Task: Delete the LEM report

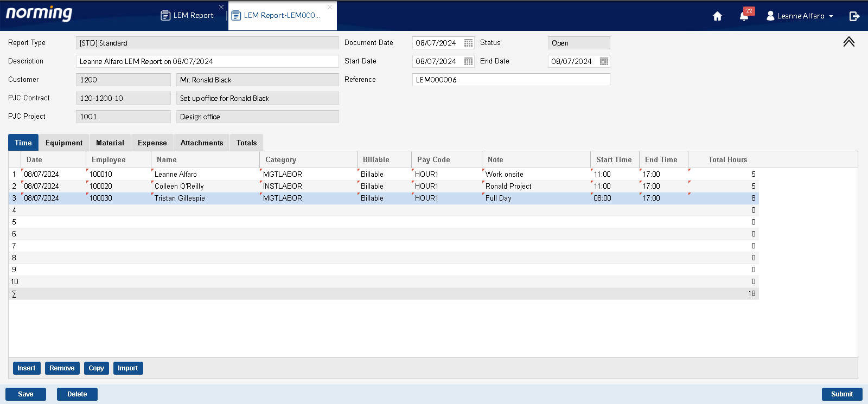Action: pyautogui.click(x=77, y=394)
